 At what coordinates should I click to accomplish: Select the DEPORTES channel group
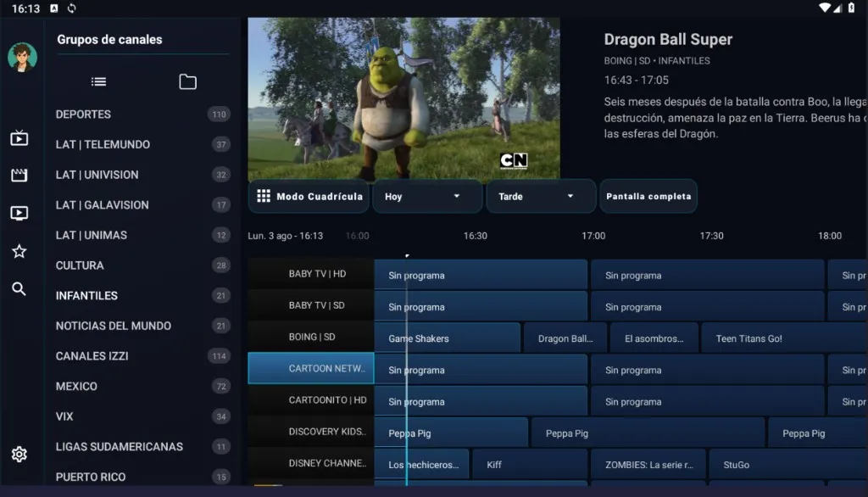(x=142, y=114)
